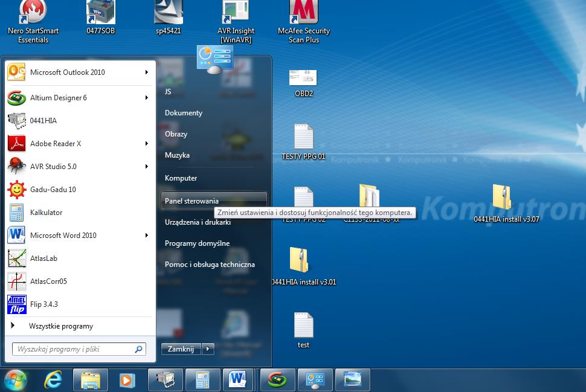Switch to 0441HIA taskbar button

(165, 381)
